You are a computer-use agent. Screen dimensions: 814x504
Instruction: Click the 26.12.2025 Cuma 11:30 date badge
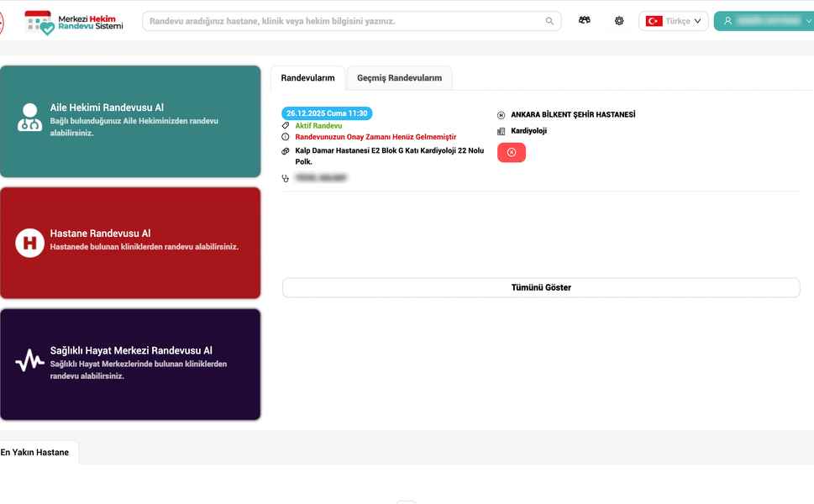pos(327,113)
